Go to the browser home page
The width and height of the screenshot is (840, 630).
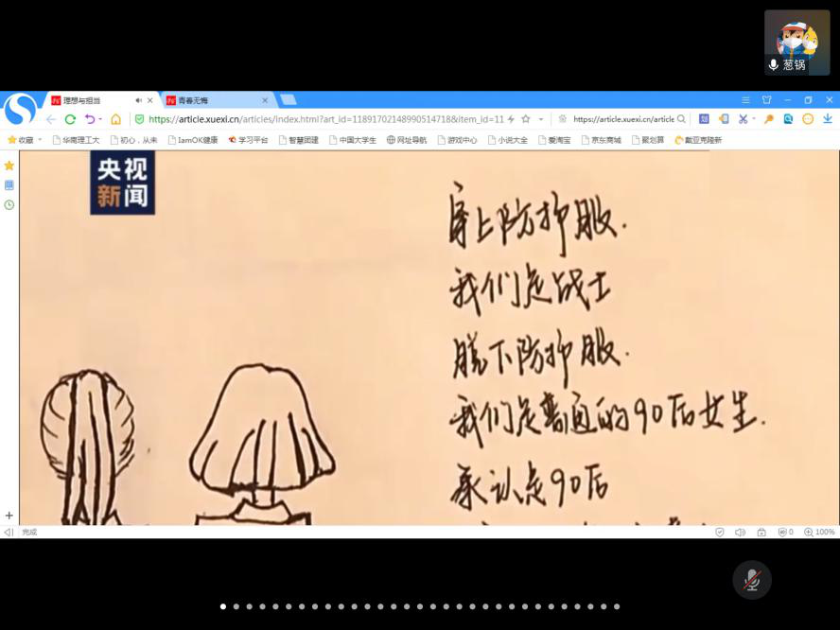[115, 119]
